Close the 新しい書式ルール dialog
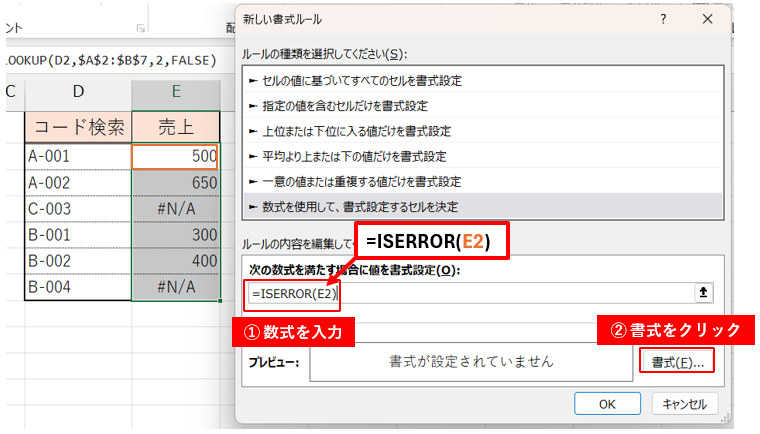The height and width of the screenshot is (434, 760). pyautogui.click(x=708, y=19)
